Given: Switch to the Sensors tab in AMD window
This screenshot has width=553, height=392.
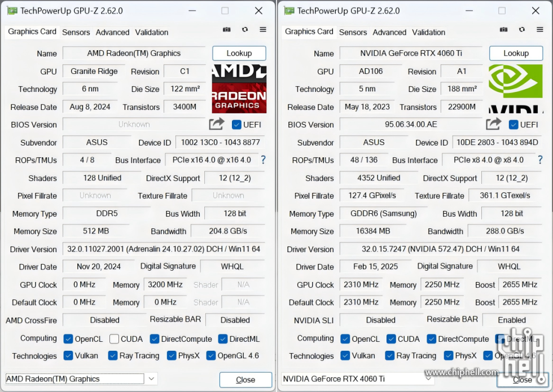Looking at the screenshot, I should tap(76, 33).
